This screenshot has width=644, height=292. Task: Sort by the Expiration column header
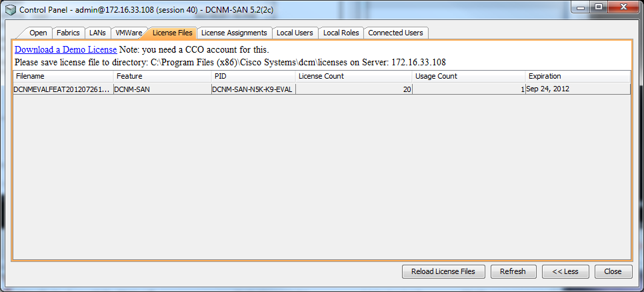pyautogui.click(x=577, y=77)
